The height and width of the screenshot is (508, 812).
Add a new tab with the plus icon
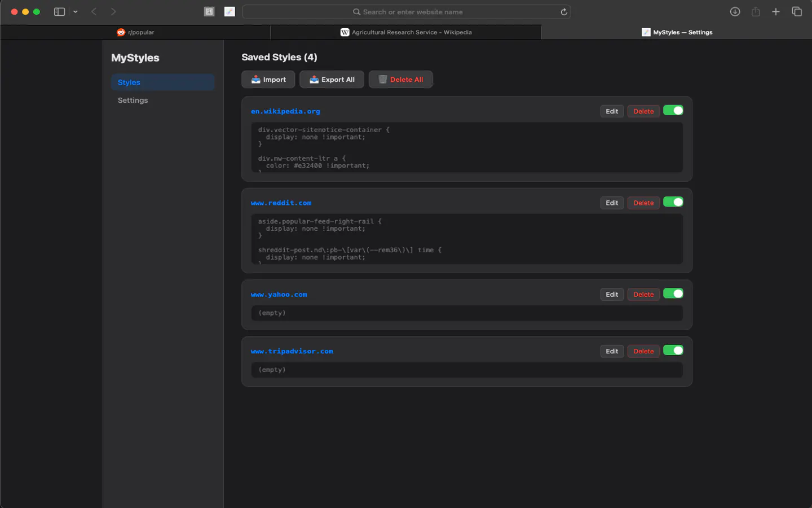tap(776, 12)
